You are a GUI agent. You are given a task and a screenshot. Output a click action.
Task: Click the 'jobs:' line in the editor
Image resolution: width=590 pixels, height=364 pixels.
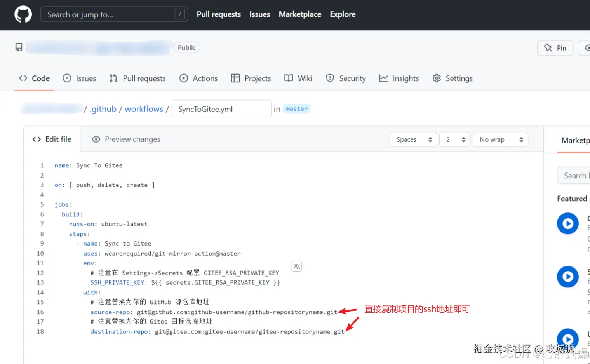[x=63, y=204]
